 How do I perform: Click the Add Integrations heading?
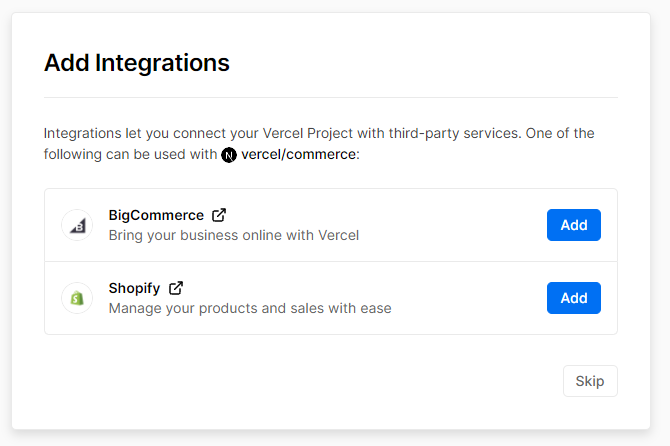click(x=137, y=63)
